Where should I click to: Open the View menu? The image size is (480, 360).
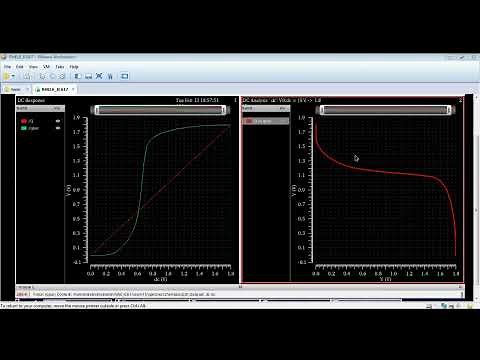(x=33, y=67)
